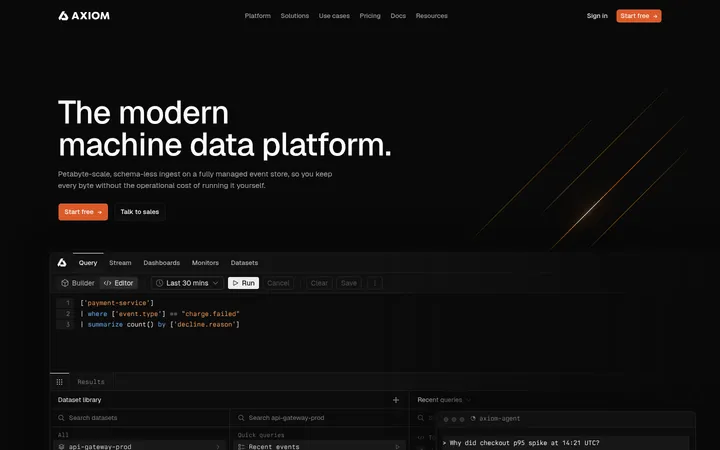Switch to Builder mode

(x=78, y=283)
